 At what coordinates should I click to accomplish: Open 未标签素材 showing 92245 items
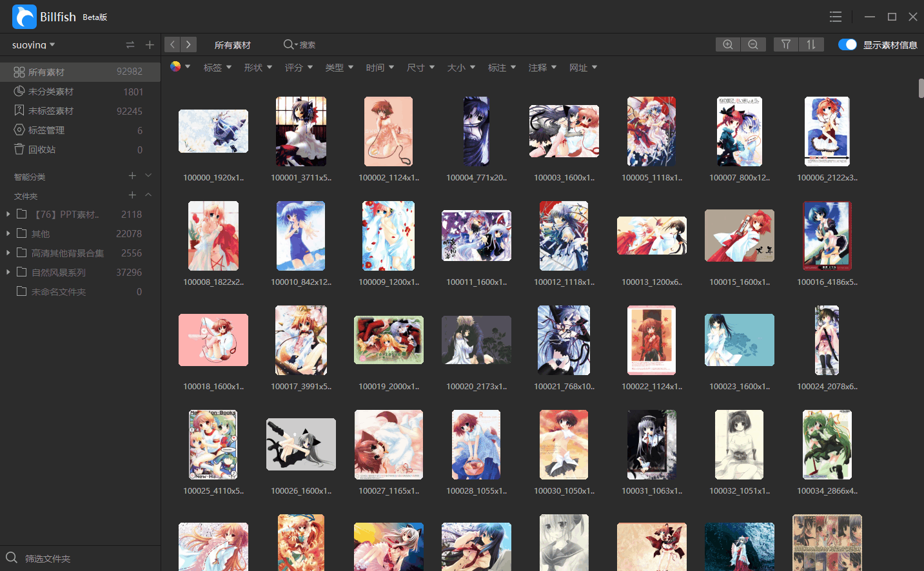pyautogui.click(x=80, y=111)
